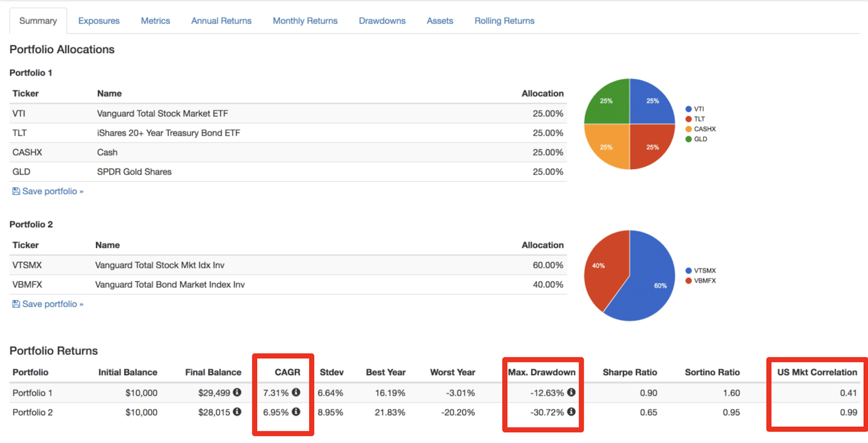The width and height of the screenshot is (868, 443).
Task: Switch to the Metrics tab
Action: tap(155, 21)
